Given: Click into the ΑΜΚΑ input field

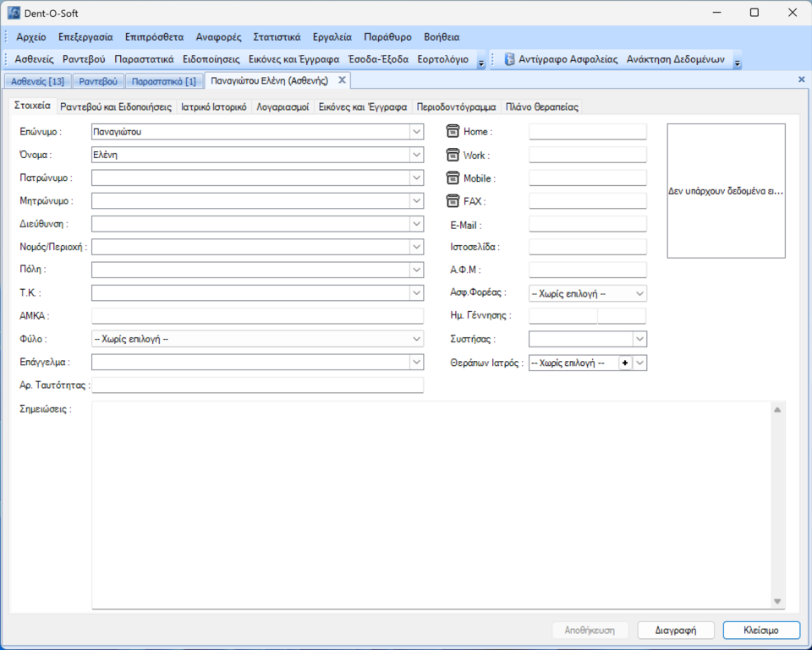Looking at the screenshot, I should click(257, 316).
